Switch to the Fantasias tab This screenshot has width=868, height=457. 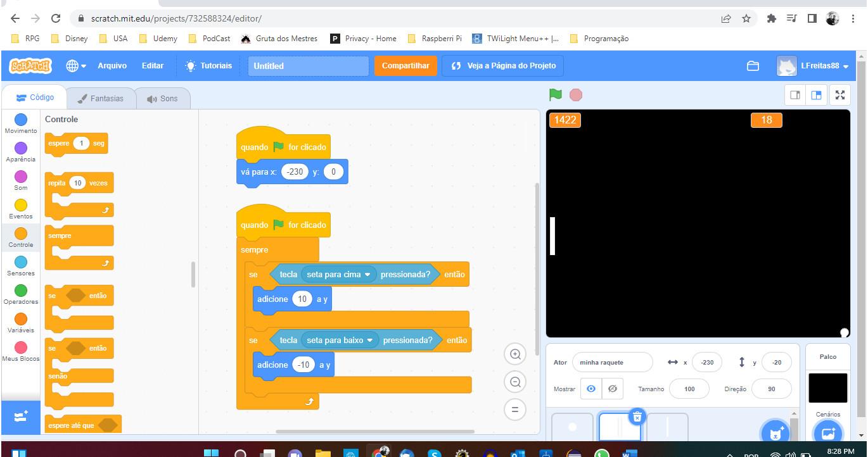(x=101, y=99)
